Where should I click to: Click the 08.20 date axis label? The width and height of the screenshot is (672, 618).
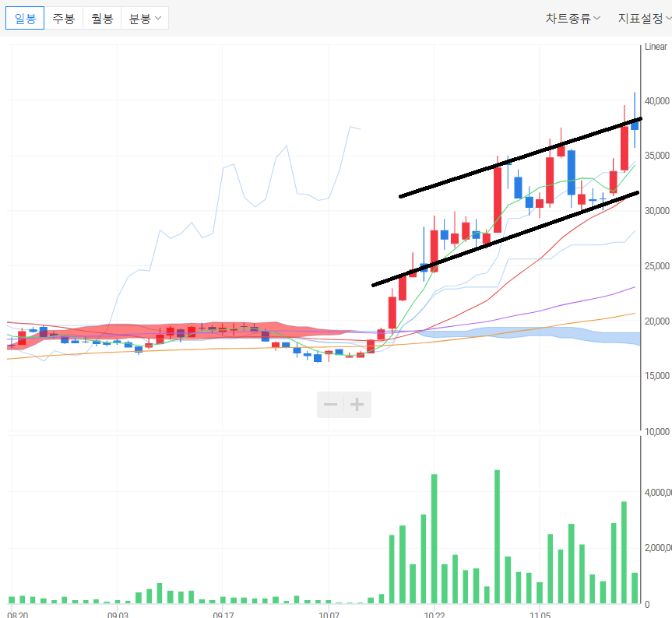(18, 615)
